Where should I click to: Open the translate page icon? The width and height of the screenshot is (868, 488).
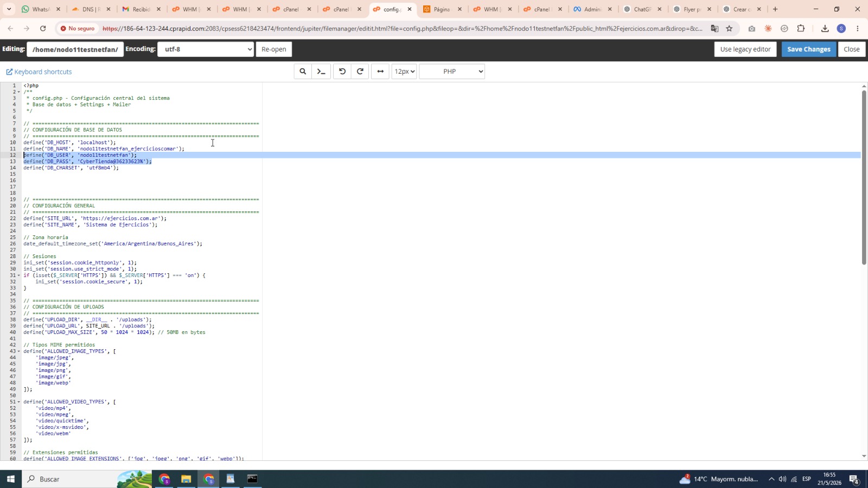(x=714, y=28)
